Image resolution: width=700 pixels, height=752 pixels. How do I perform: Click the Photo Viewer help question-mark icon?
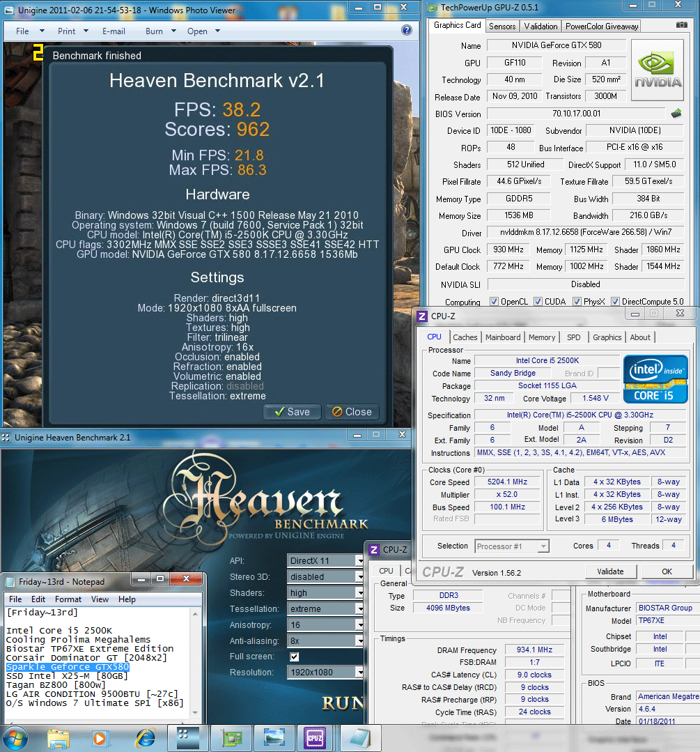coord(407,30)
